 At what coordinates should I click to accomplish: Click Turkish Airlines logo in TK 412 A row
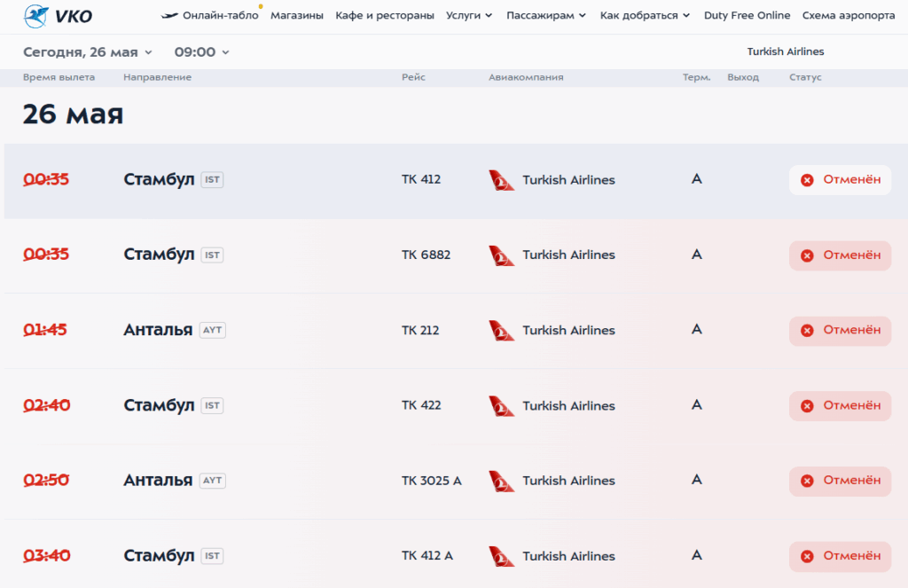coord(502,556)
